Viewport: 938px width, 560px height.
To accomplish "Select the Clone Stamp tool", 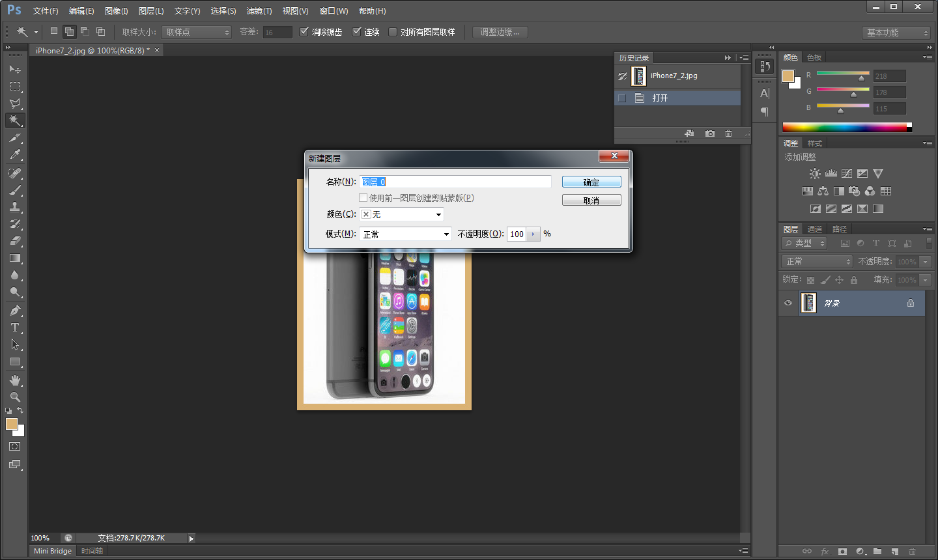I will [x=15, y=207].
